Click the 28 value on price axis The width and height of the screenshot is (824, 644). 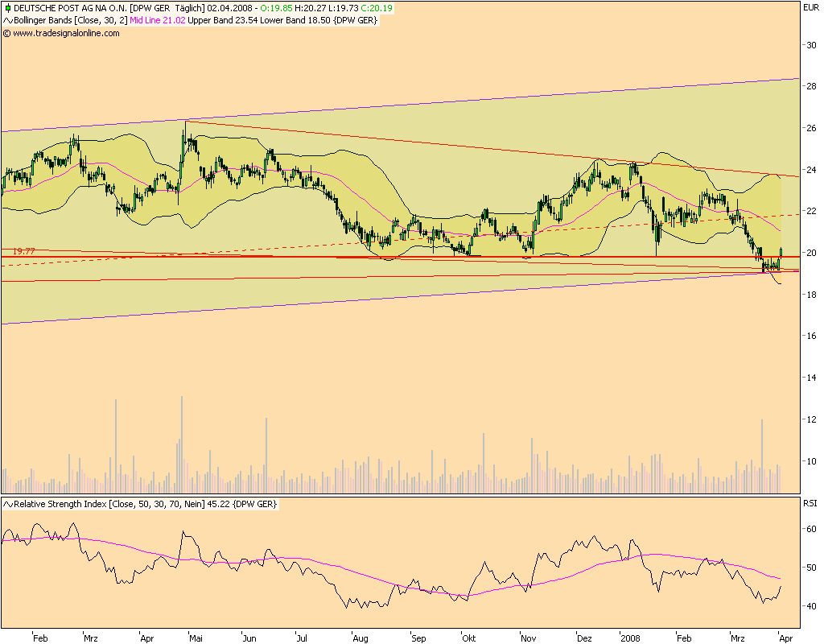tap(812, 87)
